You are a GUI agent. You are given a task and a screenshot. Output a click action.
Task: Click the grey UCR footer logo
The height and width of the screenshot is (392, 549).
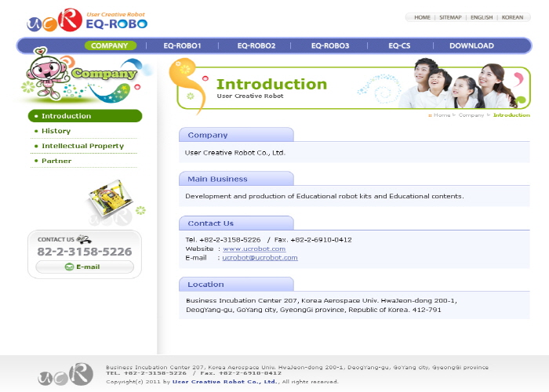pos(65,374)
